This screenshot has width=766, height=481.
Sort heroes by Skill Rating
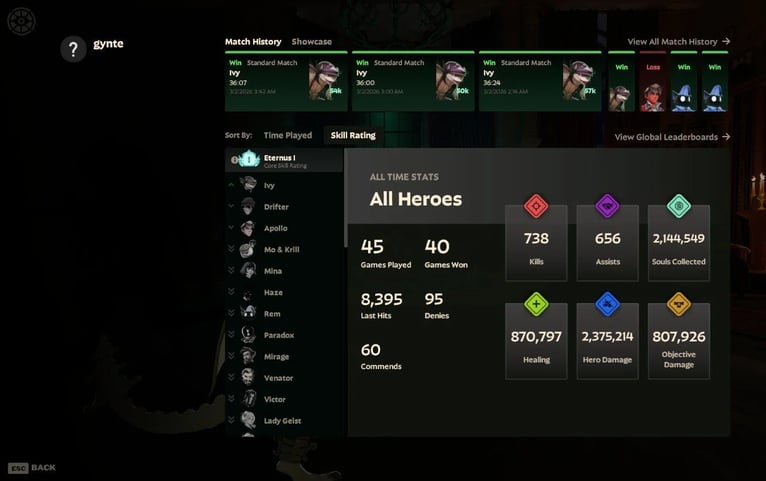(x=353, y=135)
